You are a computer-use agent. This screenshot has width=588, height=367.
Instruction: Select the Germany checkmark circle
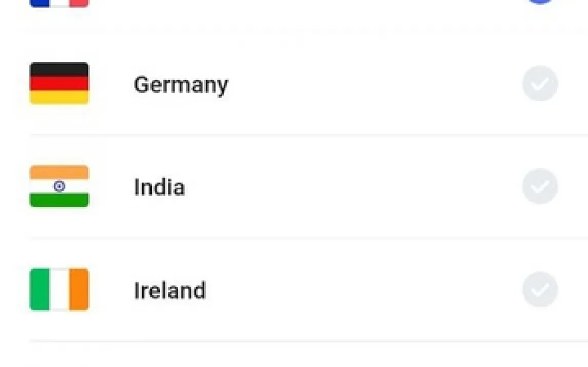point(540,84)
